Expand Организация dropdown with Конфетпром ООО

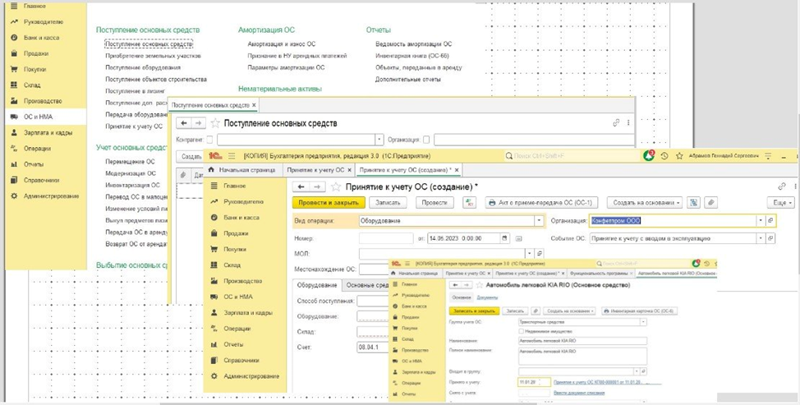[761, 221]
